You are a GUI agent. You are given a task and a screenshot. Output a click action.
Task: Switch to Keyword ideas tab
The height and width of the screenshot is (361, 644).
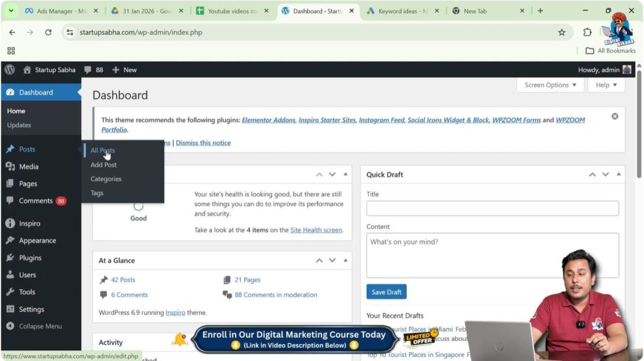point(403,11)
